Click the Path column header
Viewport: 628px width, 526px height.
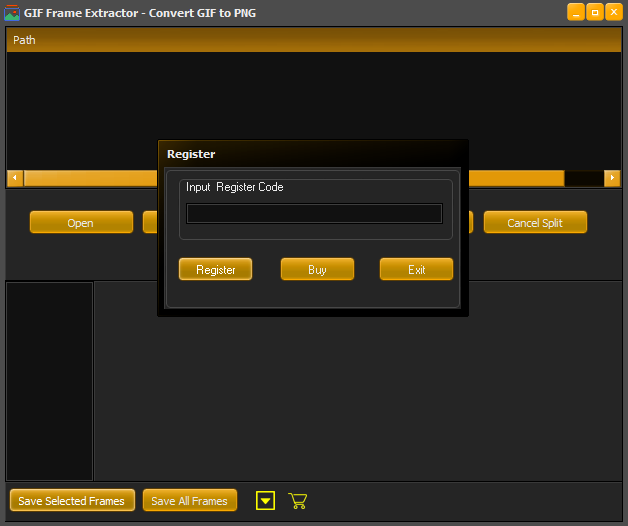click(314, 40)
